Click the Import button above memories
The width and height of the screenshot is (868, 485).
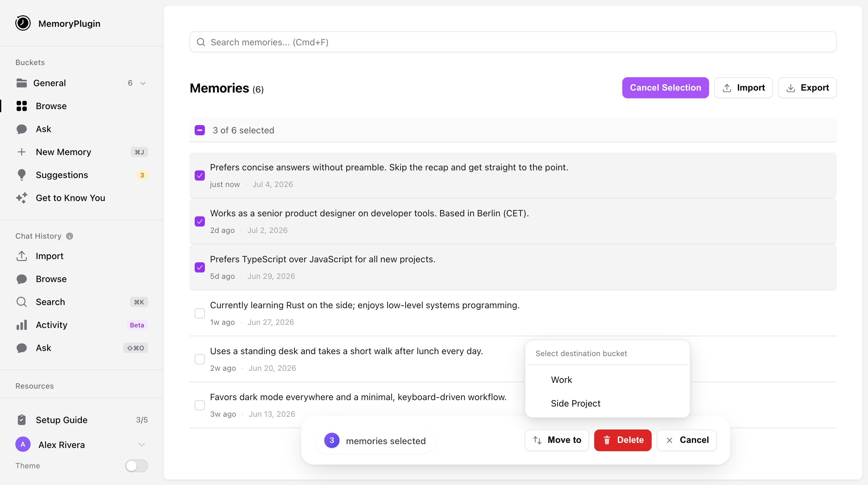pos(743,88)
